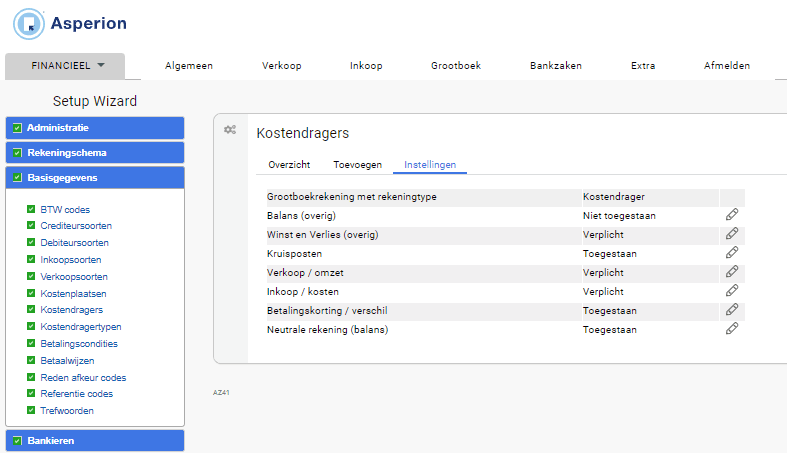Toggle the Betalingscondities checkbox
This screenshot has height=453, width=787.
[x=31, y=343]
